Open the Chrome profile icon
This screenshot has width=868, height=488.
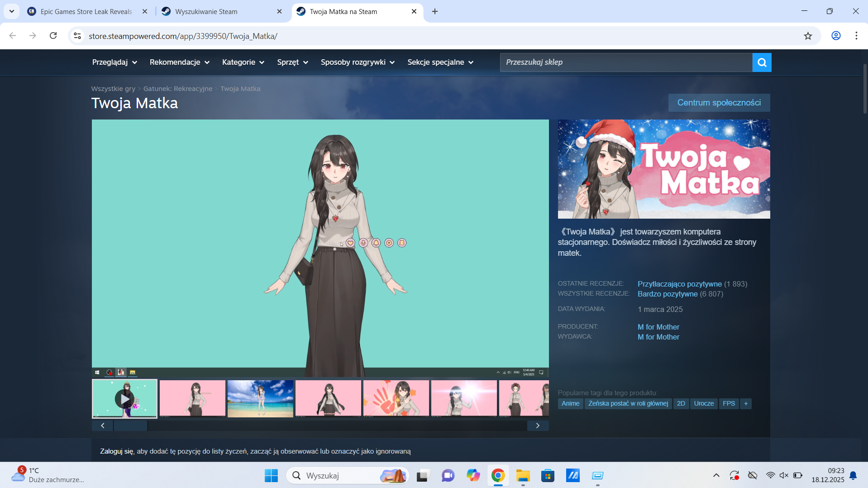pyautogui.click(x=836, y=36)
